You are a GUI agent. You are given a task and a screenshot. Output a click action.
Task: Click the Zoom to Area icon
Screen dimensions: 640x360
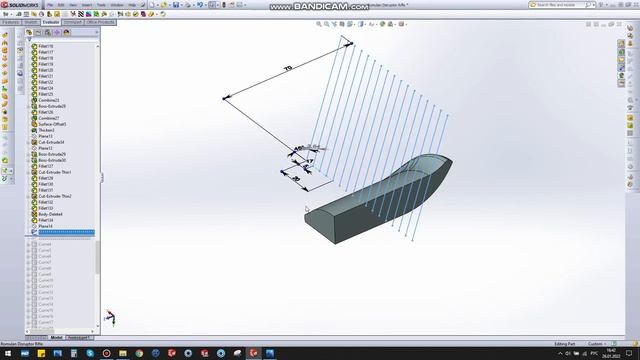[x=327, y=24]
